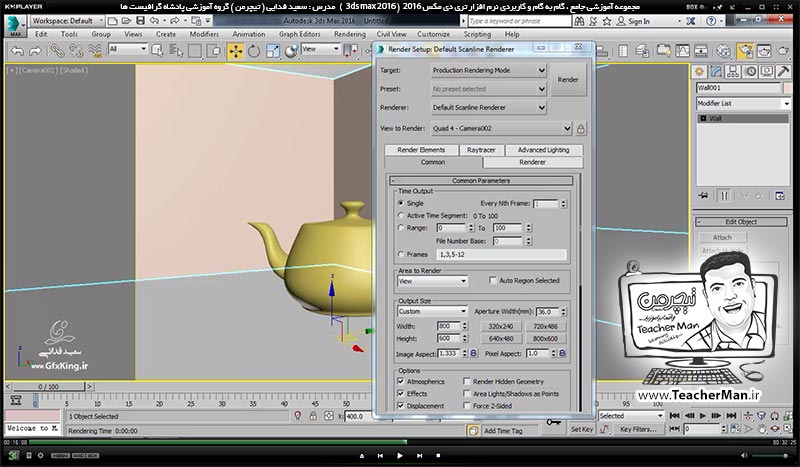The image size is (800, 467).
Task: Select the Range radio button
Action: point(401,228)
